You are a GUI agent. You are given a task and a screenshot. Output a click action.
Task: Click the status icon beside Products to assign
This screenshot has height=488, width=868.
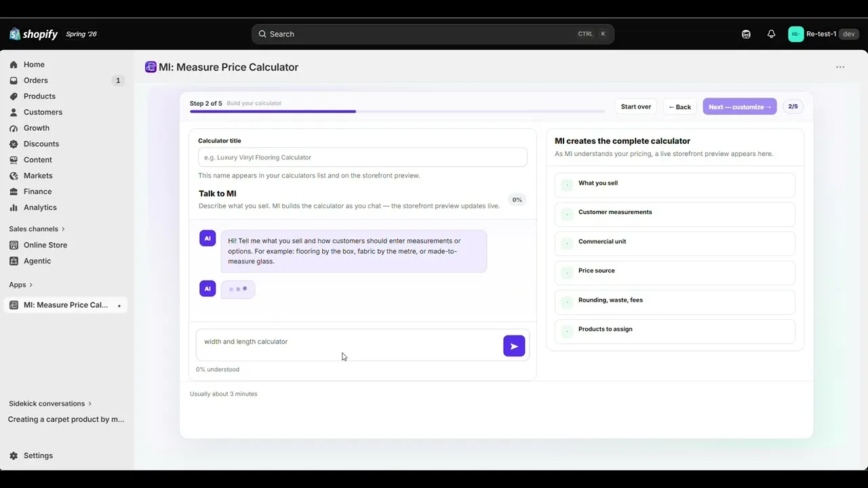tap(567, 331)
